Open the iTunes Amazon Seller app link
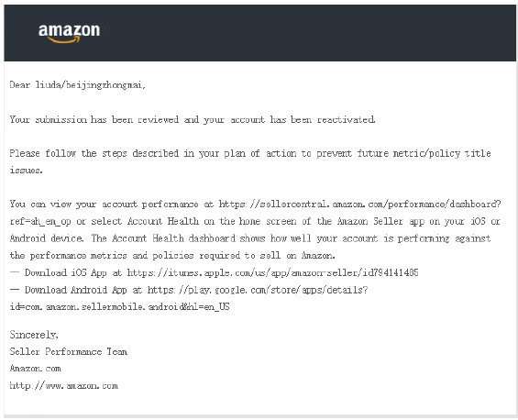 pos(273,272)
